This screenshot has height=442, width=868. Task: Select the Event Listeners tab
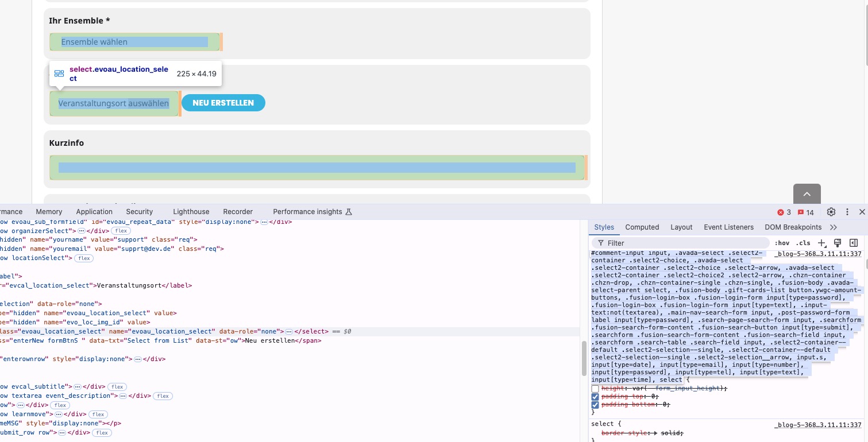(x=728, y=227)
